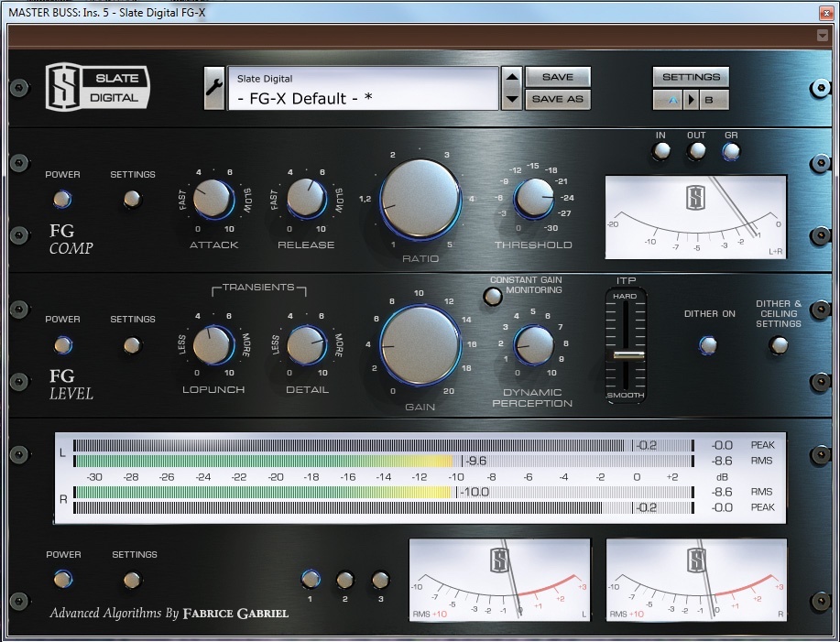
Task: Click the FG COMP section label
Action: 71,239
